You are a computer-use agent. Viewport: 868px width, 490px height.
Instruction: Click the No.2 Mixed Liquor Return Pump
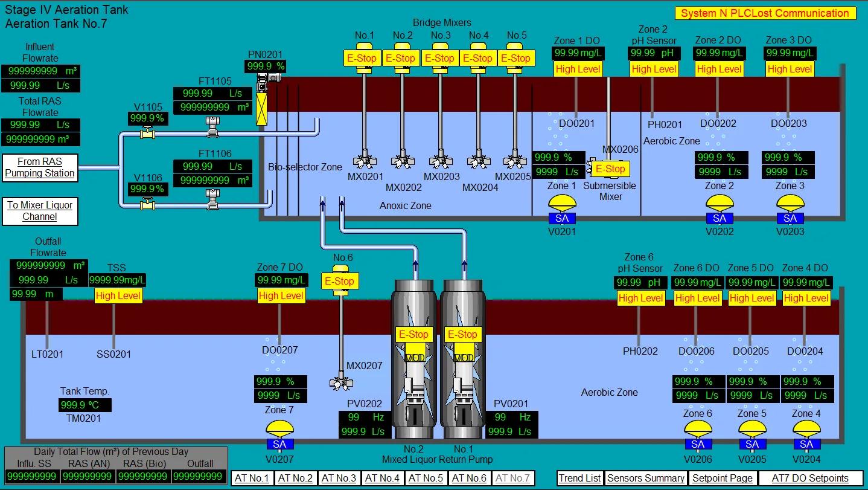coord(414,359)
